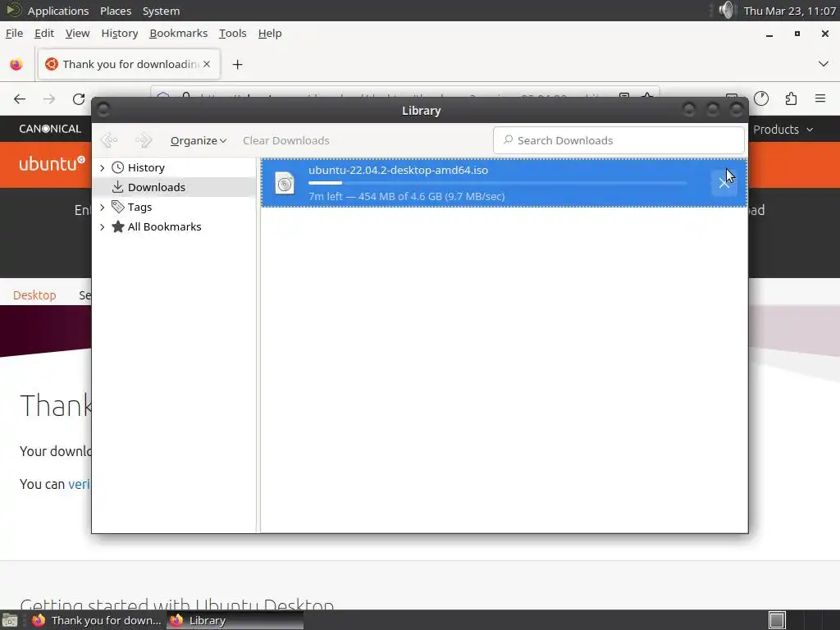The image size is (840, 630).
Task: Open the History clock icon in sidebar
Action: coord(118,167)
